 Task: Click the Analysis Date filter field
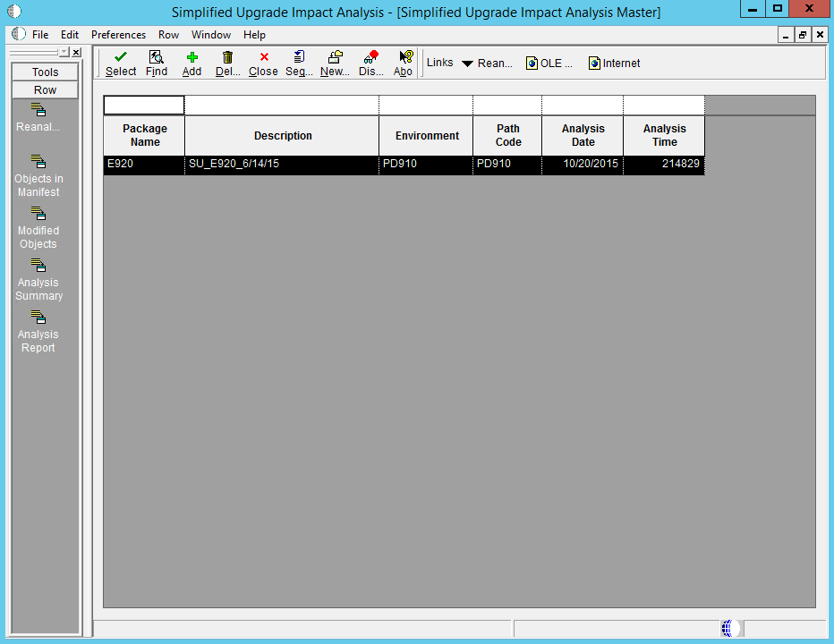pos(583,106)
